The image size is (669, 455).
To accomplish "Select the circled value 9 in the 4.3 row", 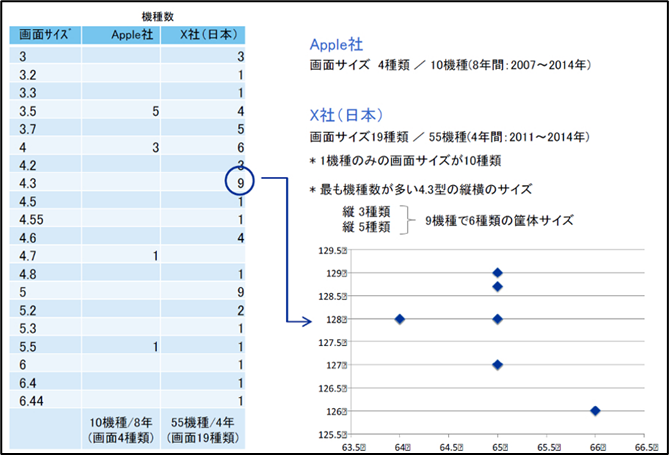I will [x=240, y=183].
